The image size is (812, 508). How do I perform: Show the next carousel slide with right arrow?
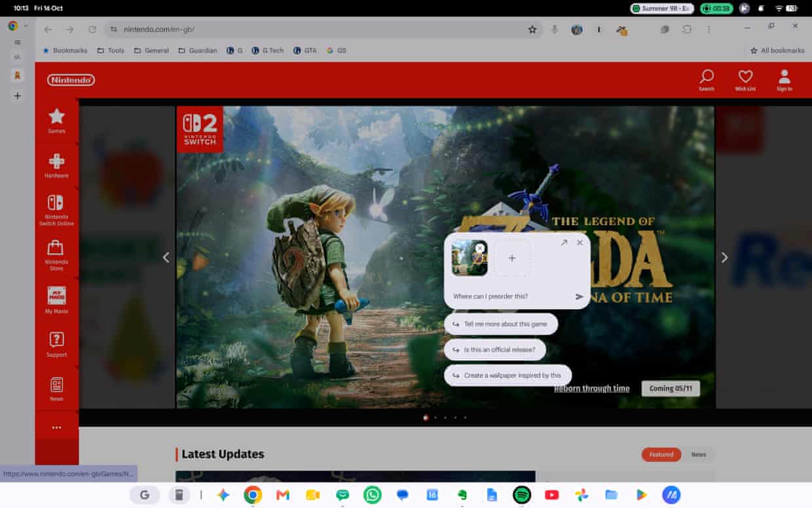pyautogui.click(x=724, y=257)
